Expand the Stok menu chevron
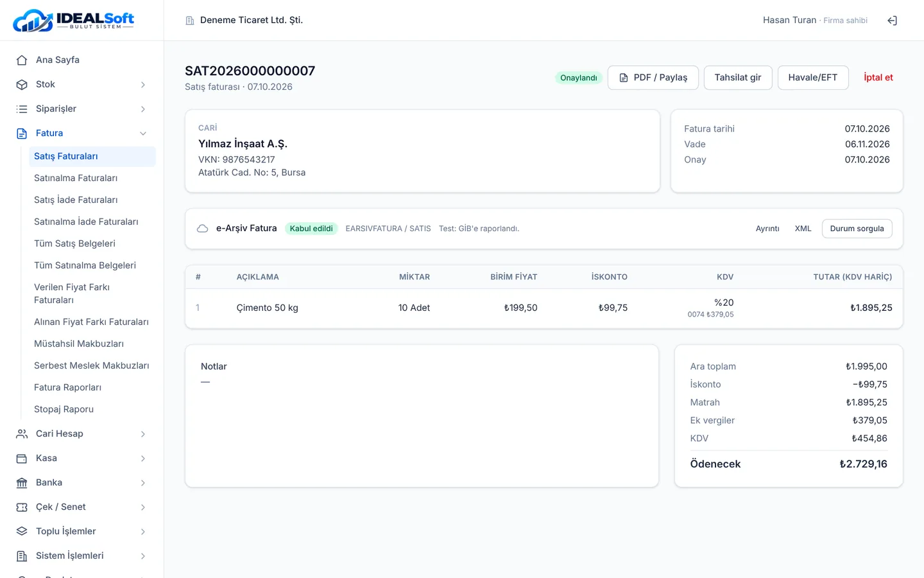Viewport: 924px width, 578px height. click(x=143, y=84)
